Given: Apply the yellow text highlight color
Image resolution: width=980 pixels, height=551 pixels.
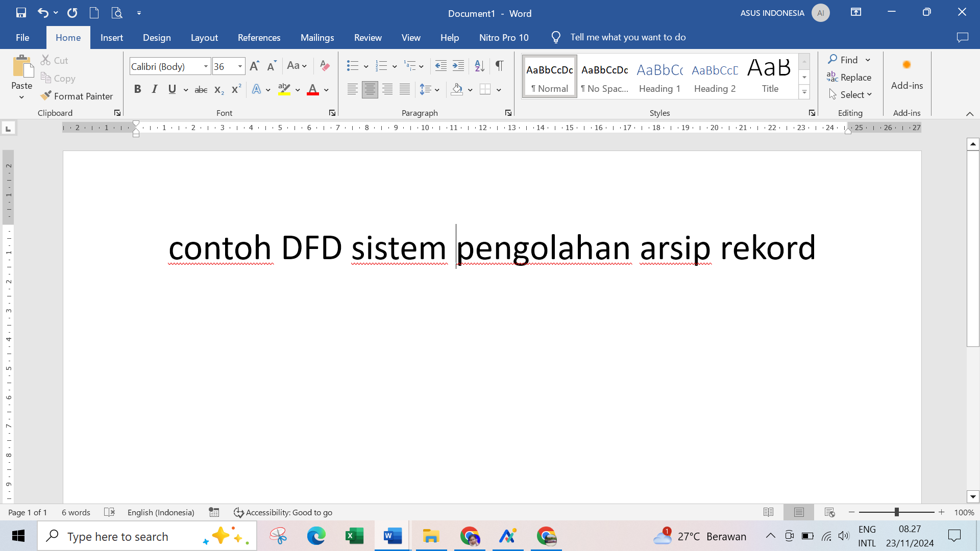Looking at the screenshot, I should click(x=284, y=90).
